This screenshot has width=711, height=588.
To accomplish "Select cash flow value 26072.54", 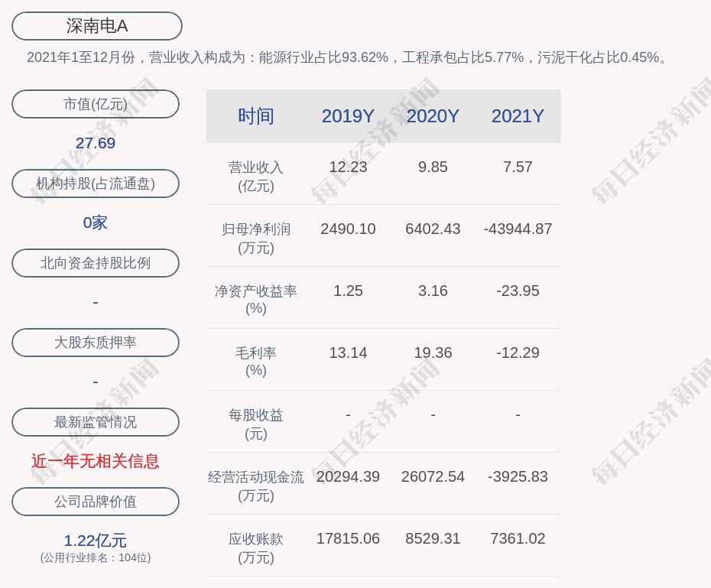I will click(x=433, y=476).
